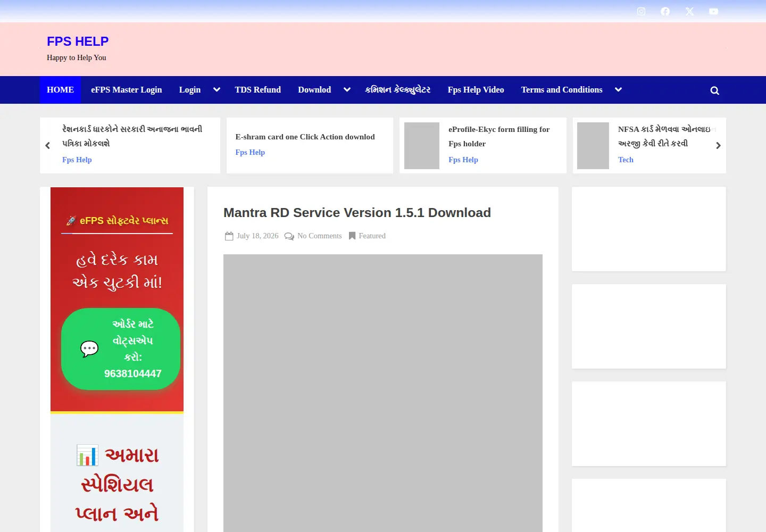Go to next slide in post carousel

tap(718, 145)
